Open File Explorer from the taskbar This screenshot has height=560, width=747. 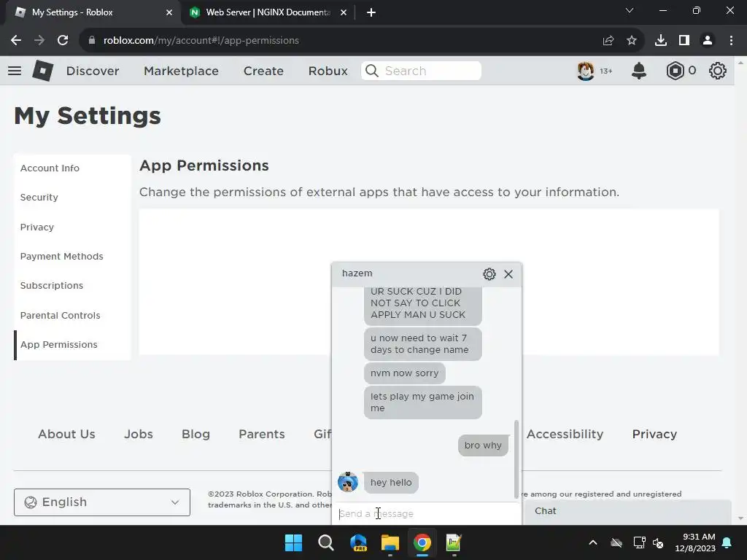click(390, 542)
